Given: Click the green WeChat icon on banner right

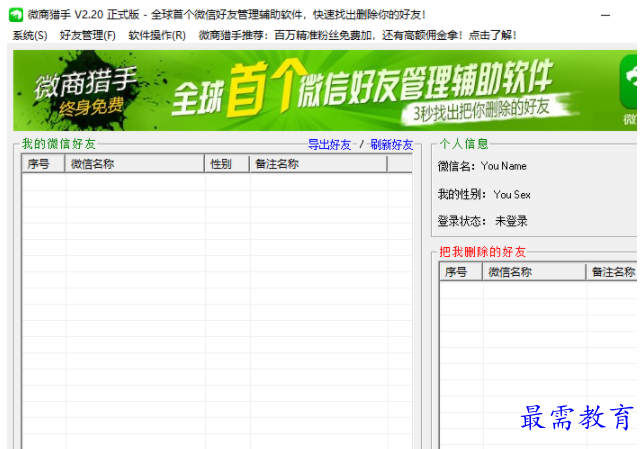Looking at the screenshot, I should (x=629, y=82).
